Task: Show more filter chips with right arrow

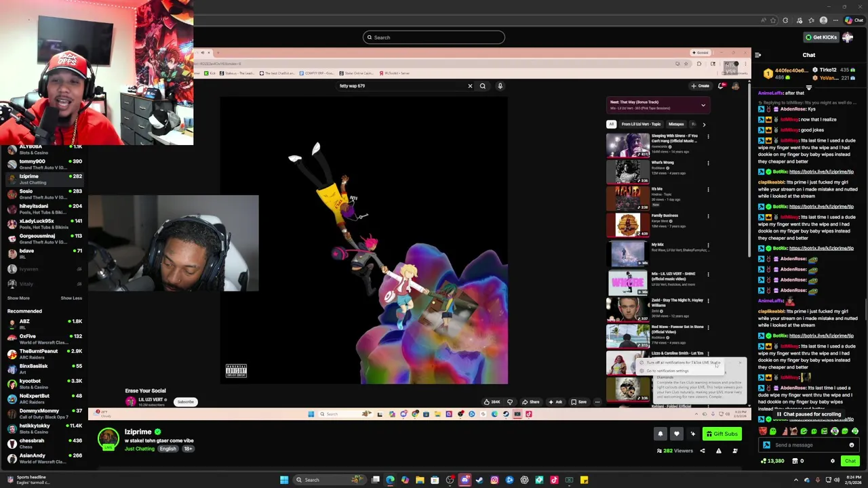Action: click(x=704, y=124)
